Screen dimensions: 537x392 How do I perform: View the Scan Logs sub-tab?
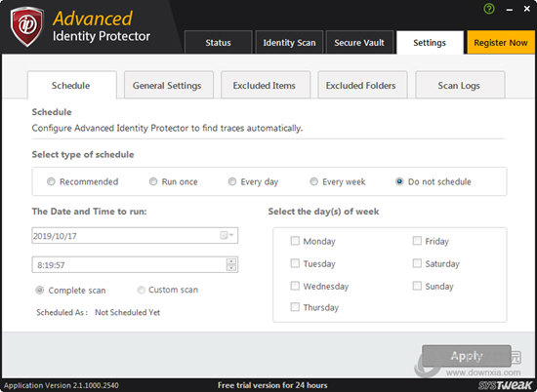[460, 85]
